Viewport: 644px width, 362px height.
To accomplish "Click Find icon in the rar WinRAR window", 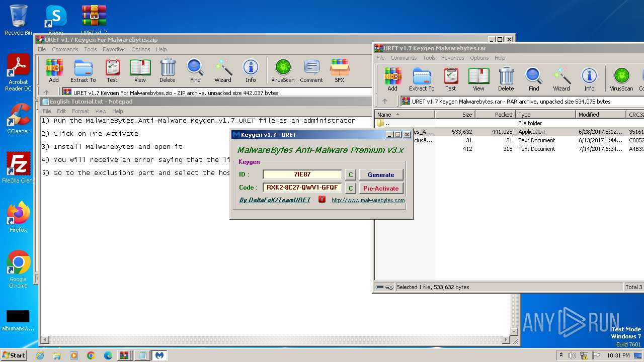I will (x=534, y=79).
